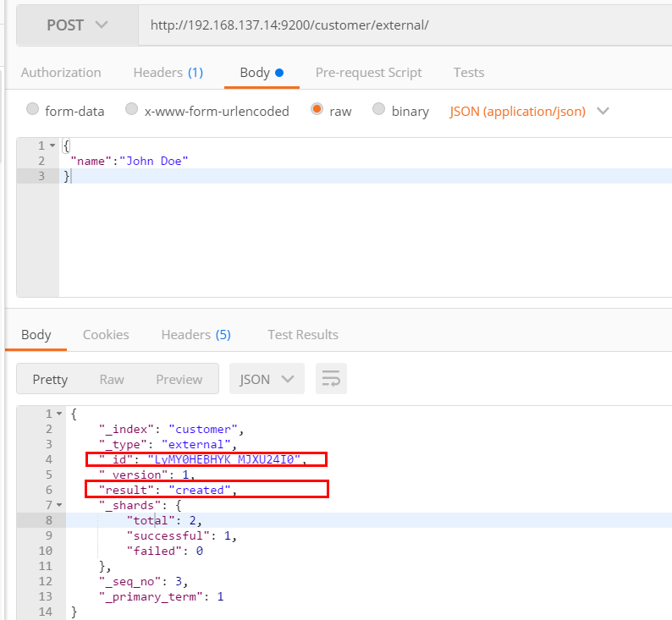Screen dimensions: 672x620
Task: Pick the binary body radio button
Action: 378,110
